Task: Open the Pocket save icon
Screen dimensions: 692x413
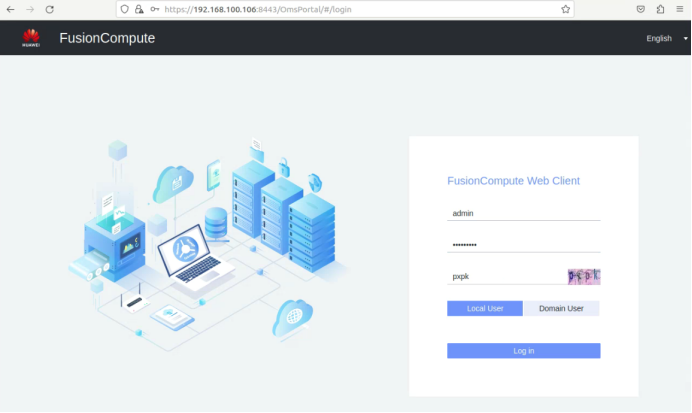Action: tap(641, 9)
